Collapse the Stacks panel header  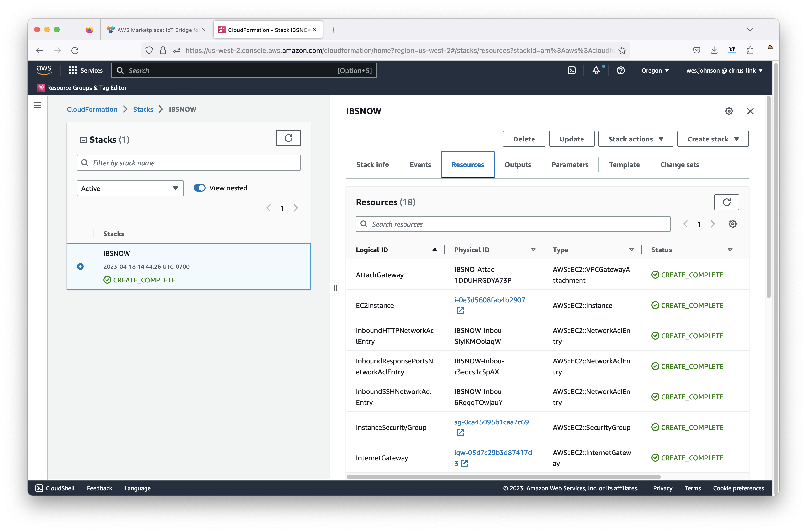coord(83,140)
